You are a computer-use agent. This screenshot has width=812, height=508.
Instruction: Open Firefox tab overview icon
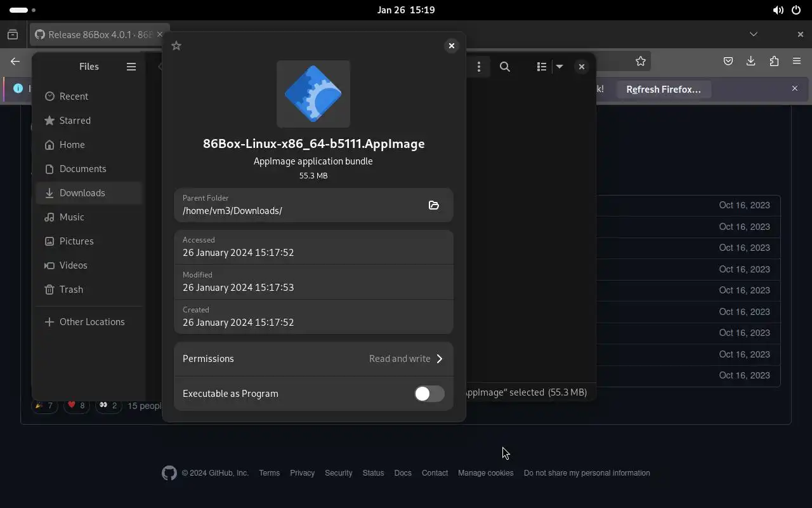pos(13,35)
